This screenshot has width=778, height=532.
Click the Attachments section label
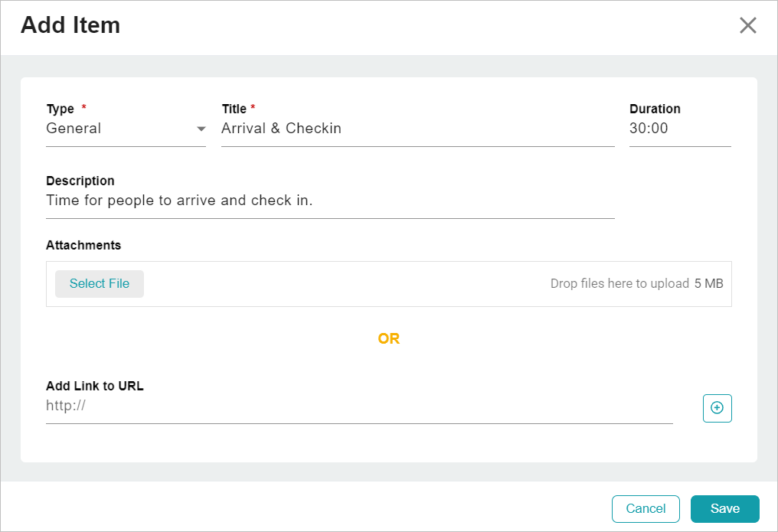pos(83,245)
